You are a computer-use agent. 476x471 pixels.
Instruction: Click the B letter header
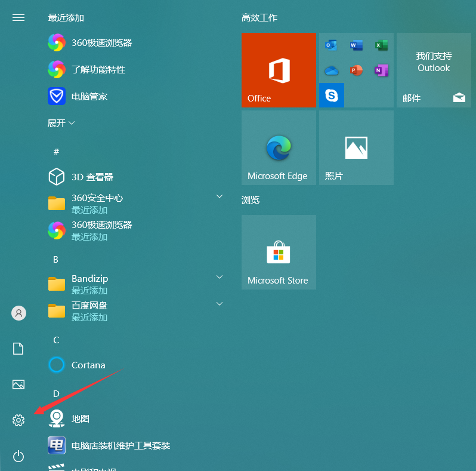55,260
